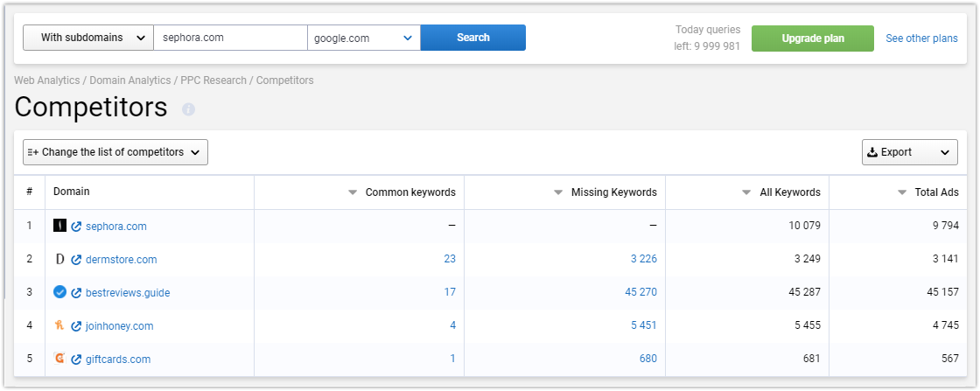Click the sephora.com domain input field
980x391 pixels.
coord(231,38)
